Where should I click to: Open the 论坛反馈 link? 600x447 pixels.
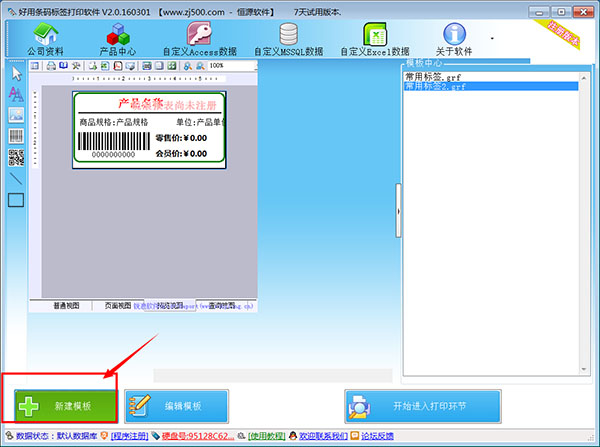[377, 436]
